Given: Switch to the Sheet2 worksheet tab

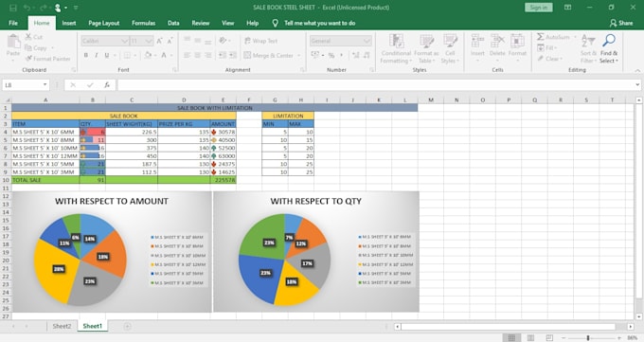Looking at the screenshot, I should [62, 326].
